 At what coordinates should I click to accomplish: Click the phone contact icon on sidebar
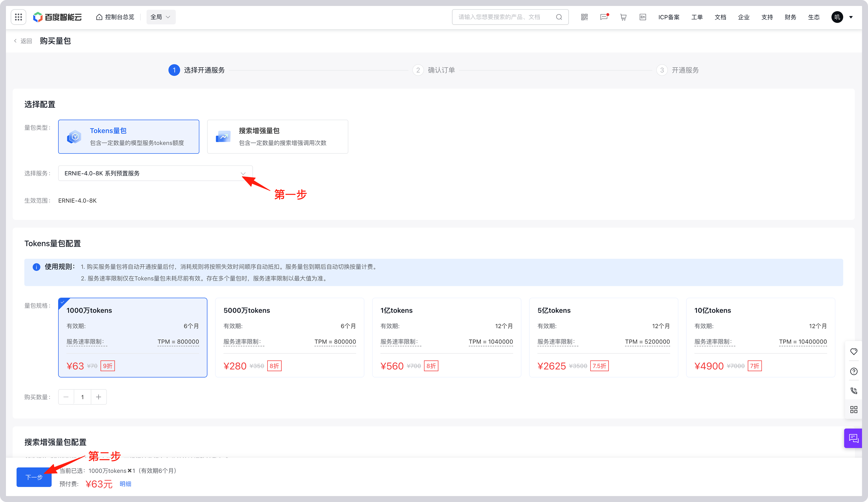point(854,390)
